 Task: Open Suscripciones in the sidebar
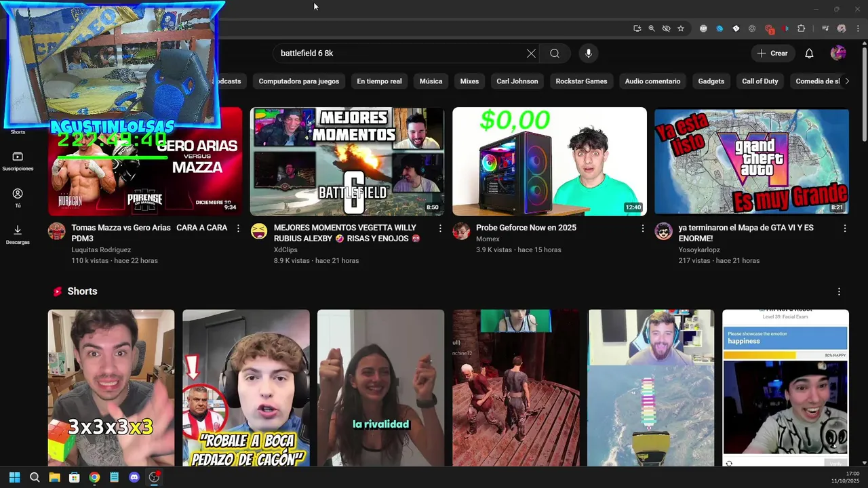[x=18, y=161]
